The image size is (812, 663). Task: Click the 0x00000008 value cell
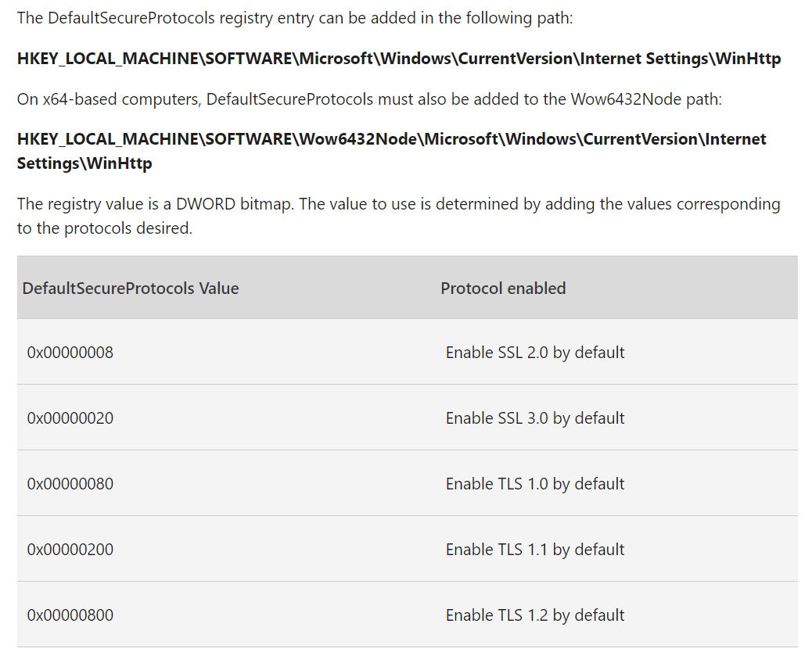tap(70, 353)
